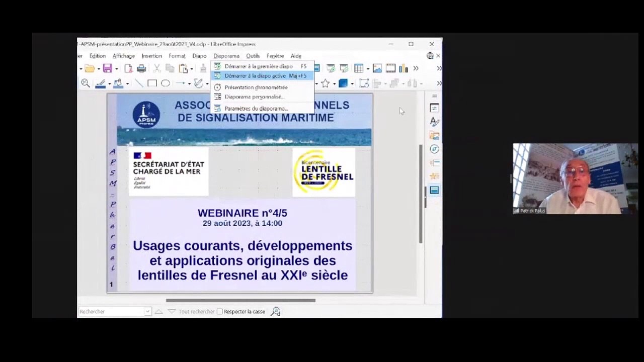Click the Rotate object icon

[x=364, y=83]
